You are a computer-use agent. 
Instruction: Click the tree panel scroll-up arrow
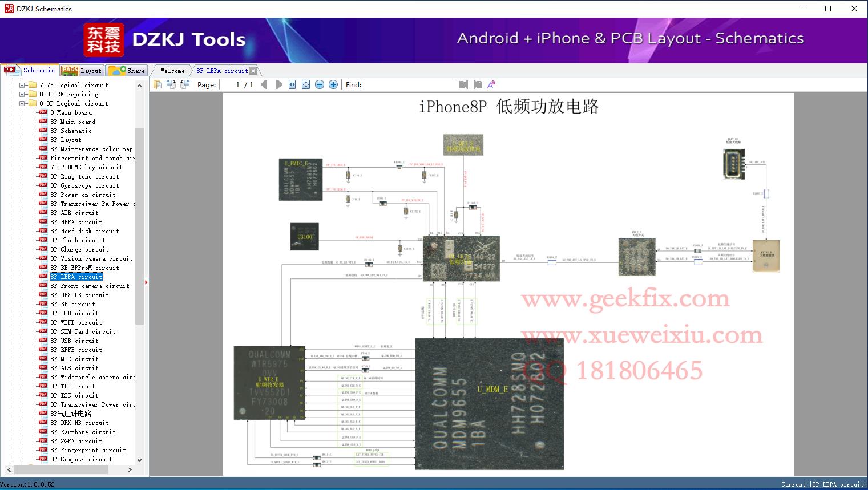coord(139,85)
